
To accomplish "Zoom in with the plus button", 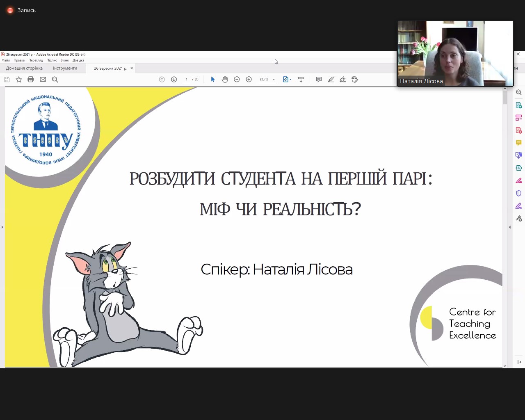I will pos(249,80).
